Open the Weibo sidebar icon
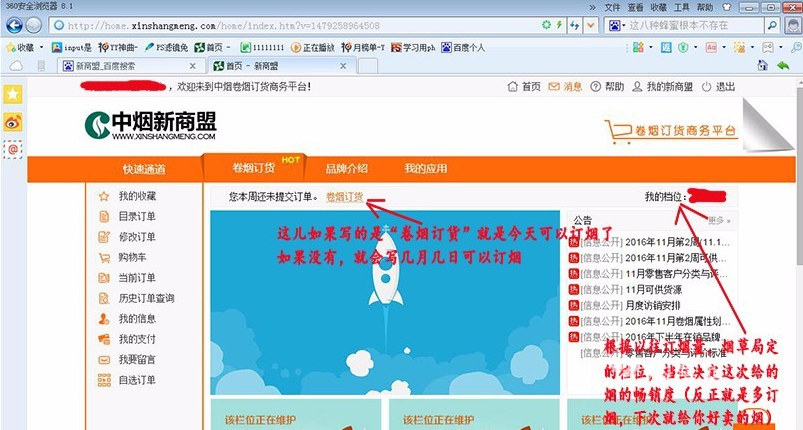 [x=13, y=122]
